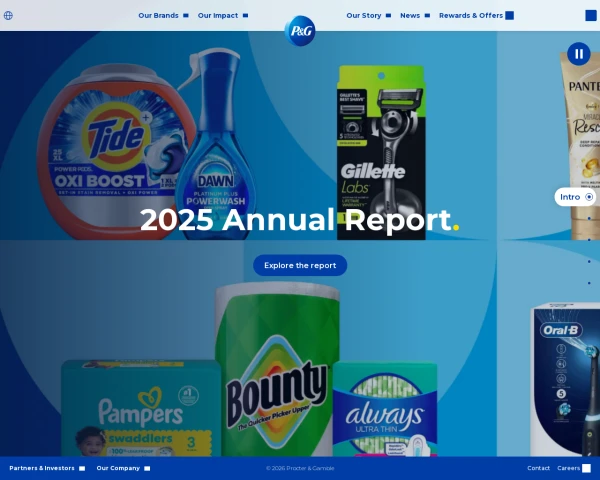The width and height of the screenshot is (600, 480).
Task: Jump to fourth section dot below Intro
Action: click(x=589, y=261)
